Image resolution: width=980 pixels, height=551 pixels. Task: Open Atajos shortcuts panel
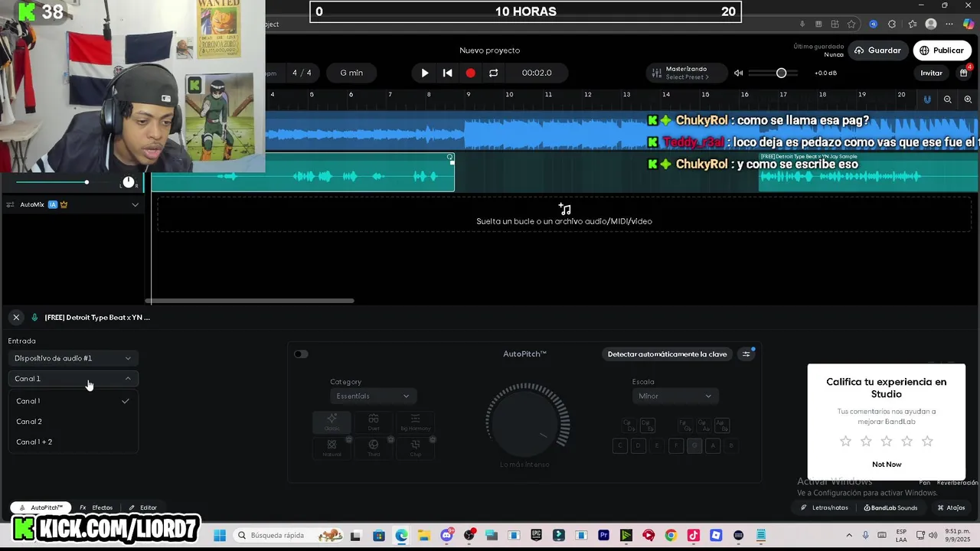951,507
